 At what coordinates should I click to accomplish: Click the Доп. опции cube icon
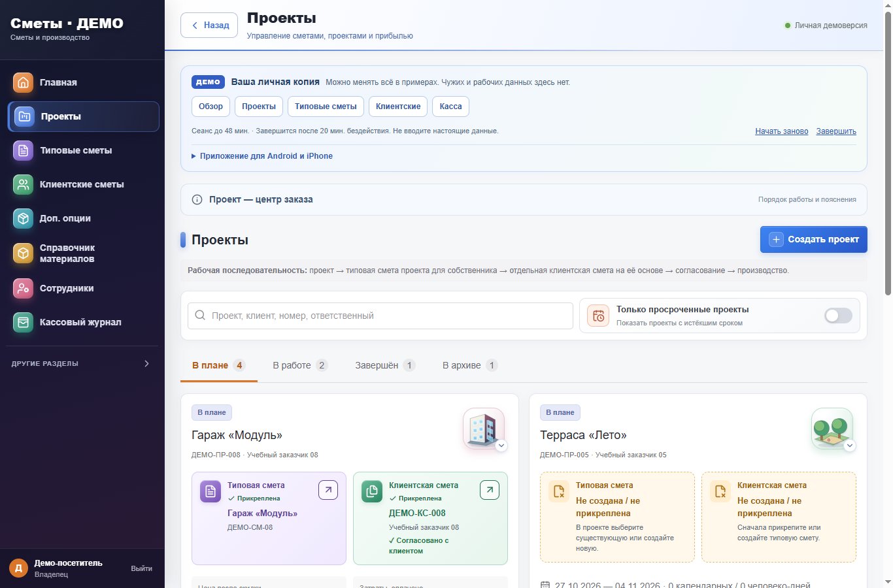pos(23,218)
